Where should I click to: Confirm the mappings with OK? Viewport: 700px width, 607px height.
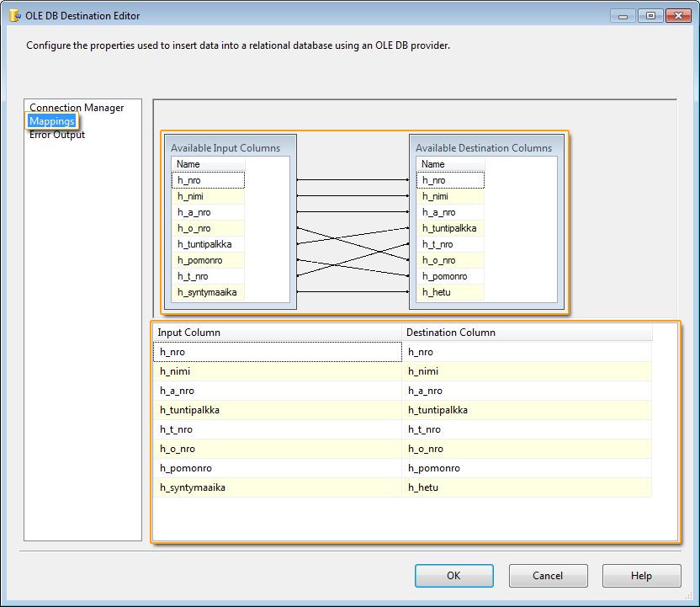click(x=454, y=576)
